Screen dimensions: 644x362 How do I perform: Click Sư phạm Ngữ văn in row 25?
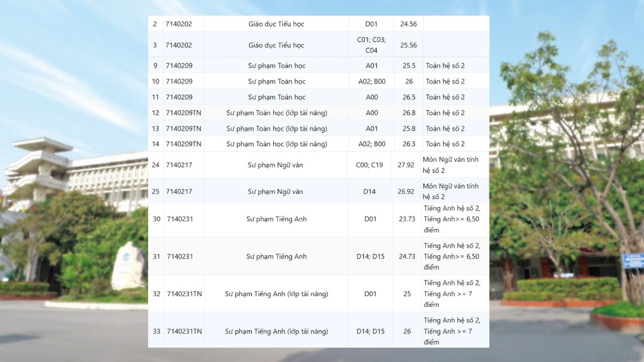pos(275,191)
